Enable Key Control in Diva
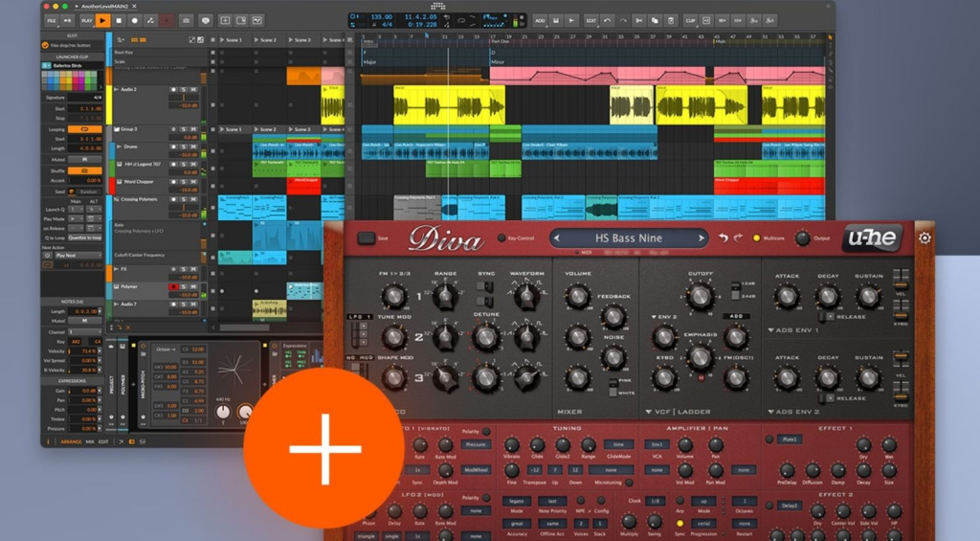This screenshot has height=541, width=980. [x=501, y=238]
